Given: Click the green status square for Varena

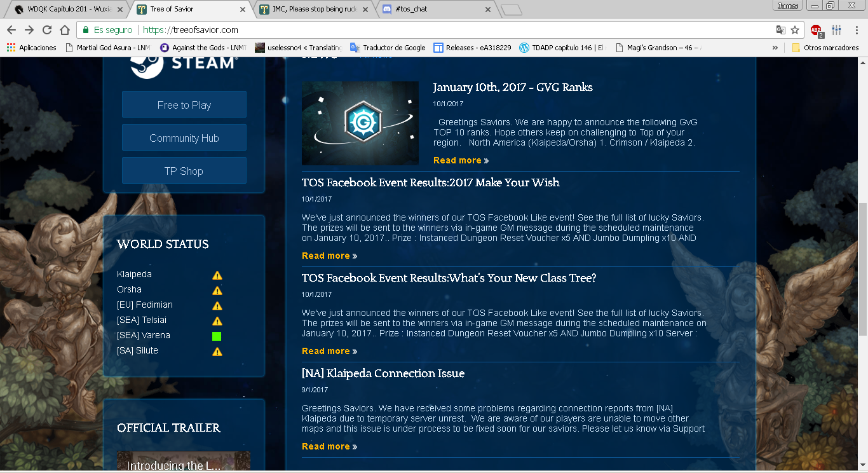Looking at the screenshot, I should (217, 336).
